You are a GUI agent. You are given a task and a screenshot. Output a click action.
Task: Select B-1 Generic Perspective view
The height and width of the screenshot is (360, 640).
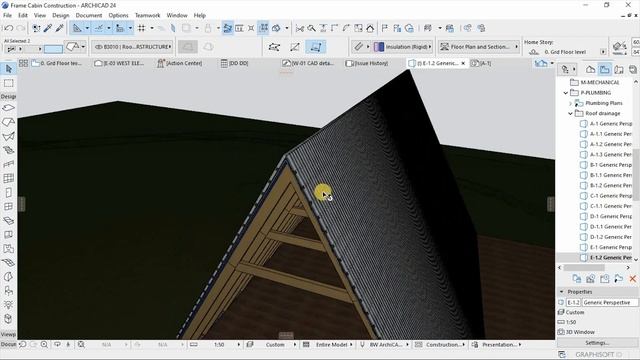606,165
